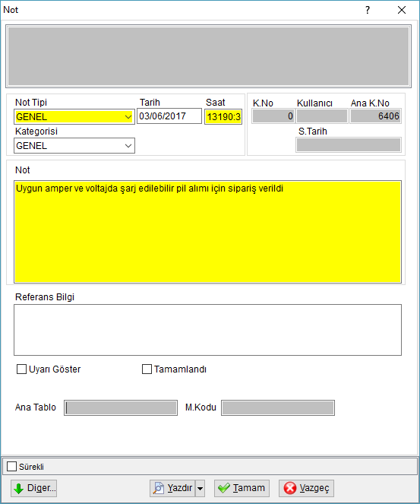Click the Yazdır print preview icon

[158, 488]
